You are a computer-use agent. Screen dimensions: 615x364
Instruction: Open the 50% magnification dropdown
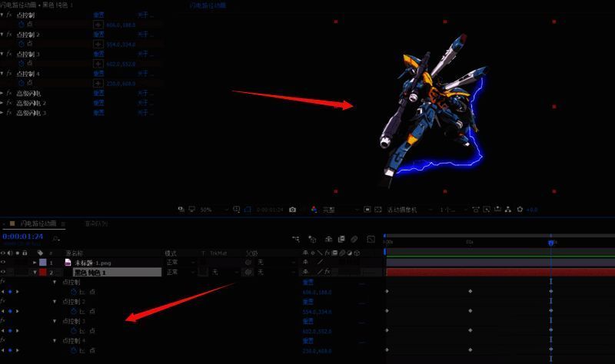214,210
